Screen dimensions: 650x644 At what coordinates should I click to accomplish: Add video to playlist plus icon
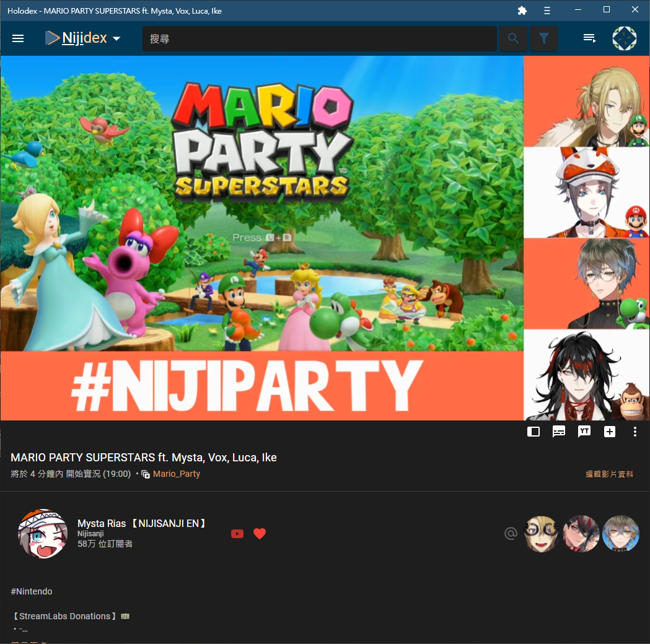tap(609, 432)
